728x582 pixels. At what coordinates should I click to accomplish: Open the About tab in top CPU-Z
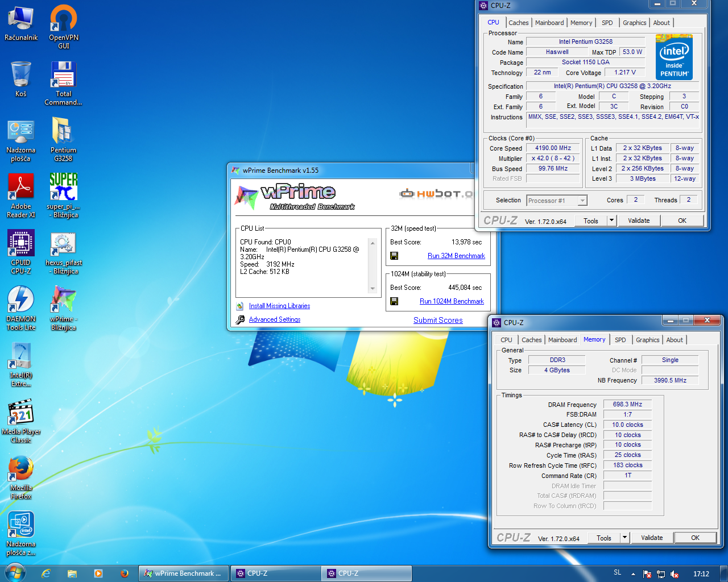661,23
